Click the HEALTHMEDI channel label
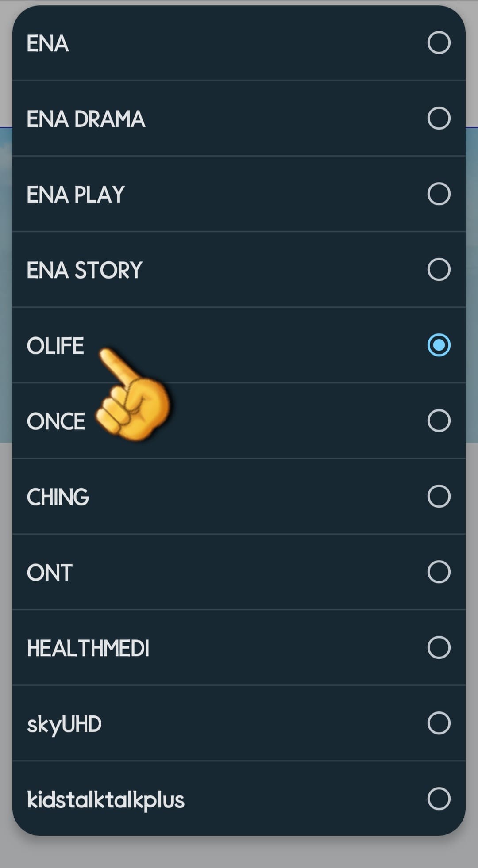This screenshot has width=478, height=868. click(89, 648)
